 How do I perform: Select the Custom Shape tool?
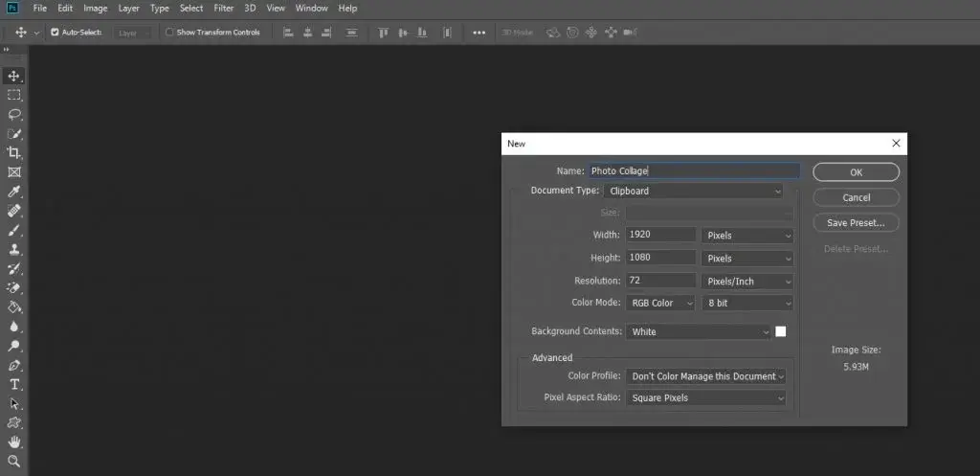(x=13, y=422)
